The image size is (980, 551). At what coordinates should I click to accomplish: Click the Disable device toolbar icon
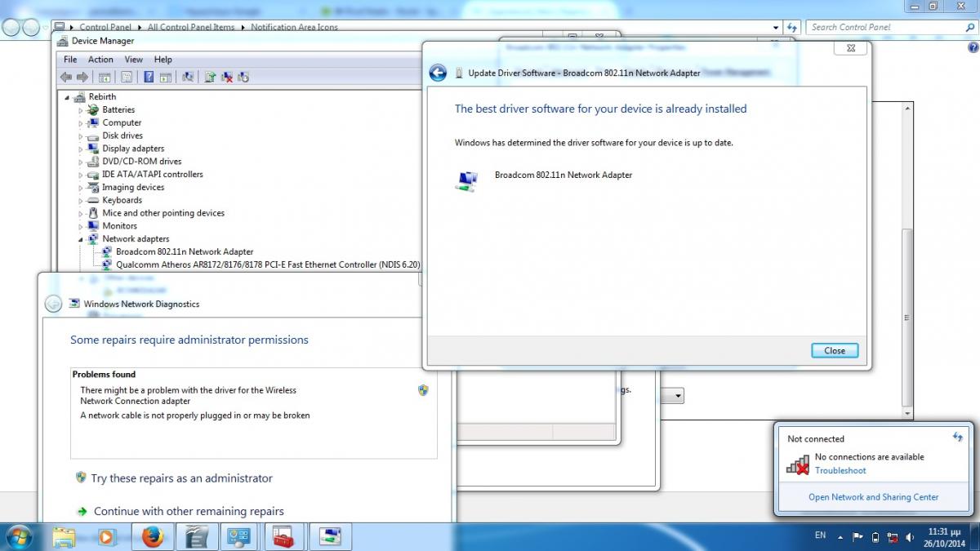243,77
